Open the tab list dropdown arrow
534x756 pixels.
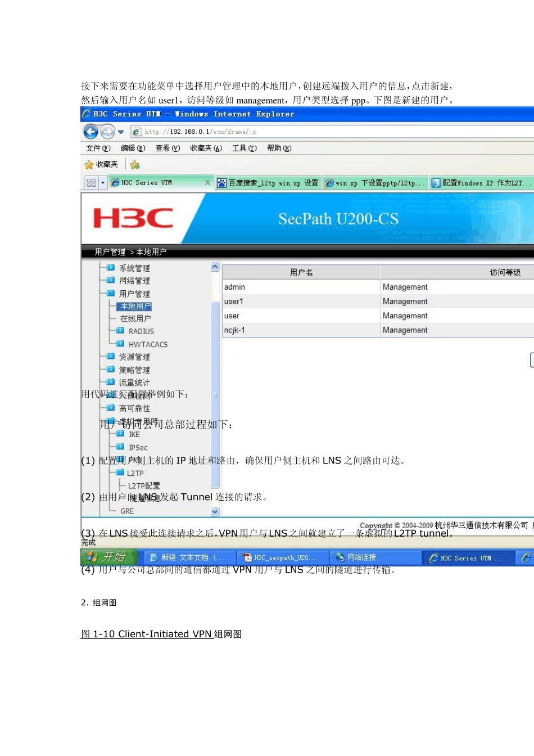(102, 183)
